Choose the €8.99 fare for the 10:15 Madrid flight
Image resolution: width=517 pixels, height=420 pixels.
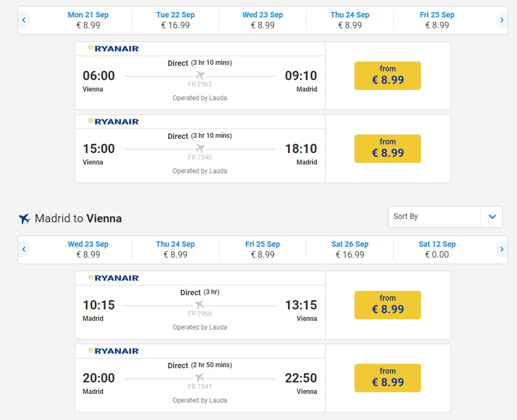(x=387, y=305)
